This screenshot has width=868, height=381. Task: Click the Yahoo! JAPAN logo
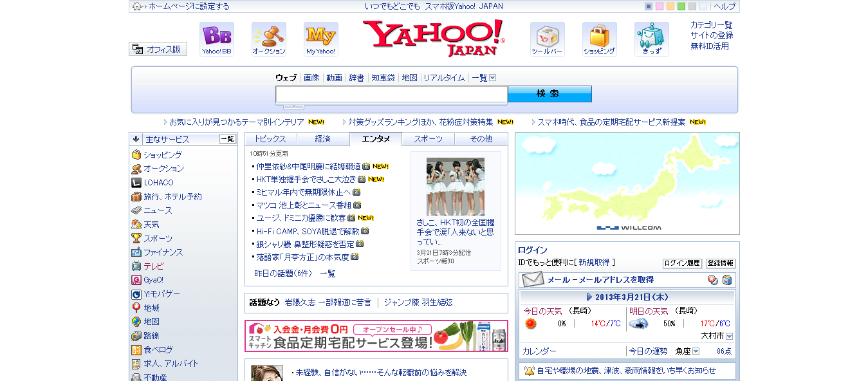tap(434, 38)
